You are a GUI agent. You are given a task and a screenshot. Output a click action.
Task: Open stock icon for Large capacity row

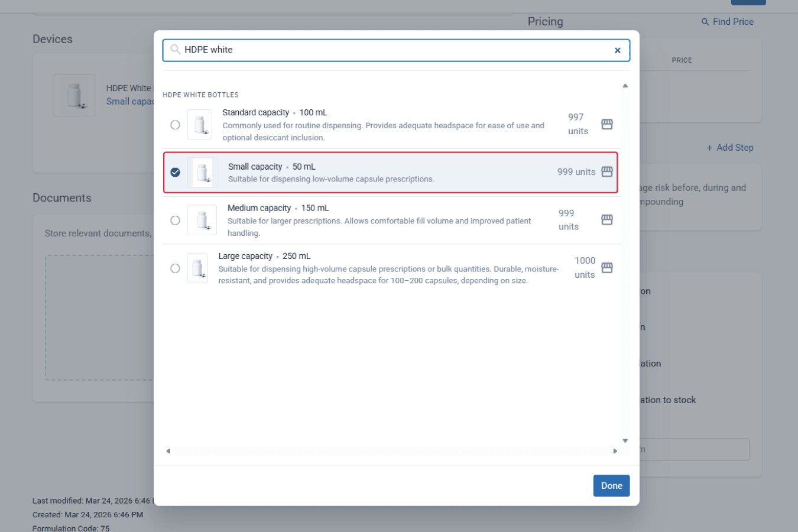pos(607,268)
